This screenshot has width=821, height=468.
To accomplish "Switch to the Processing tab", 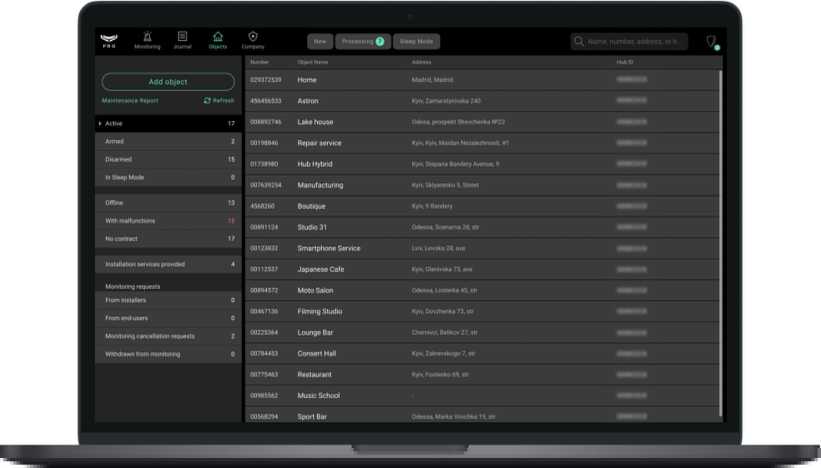I will point(362,42).
